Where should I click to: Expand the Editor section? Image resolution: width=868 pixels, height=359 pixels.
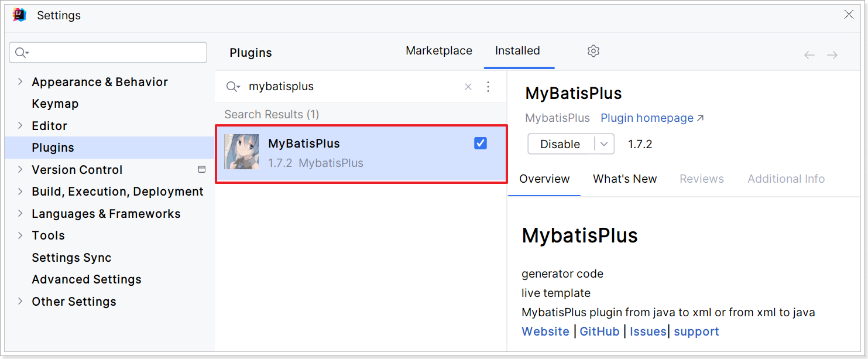(x=20, y=125)
